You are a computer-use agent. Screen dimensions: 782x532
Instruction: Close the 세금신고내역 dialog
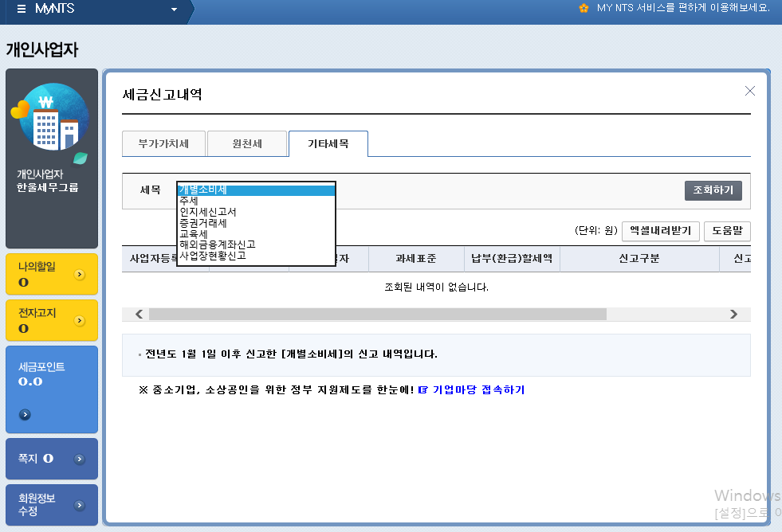749,91
